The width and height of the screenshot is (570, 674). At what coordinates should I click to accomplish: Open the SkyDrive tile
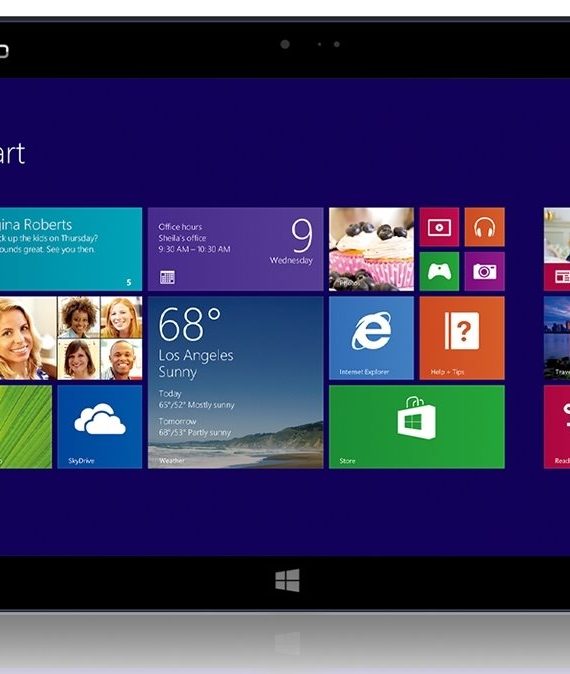click(x=100, y=426)
